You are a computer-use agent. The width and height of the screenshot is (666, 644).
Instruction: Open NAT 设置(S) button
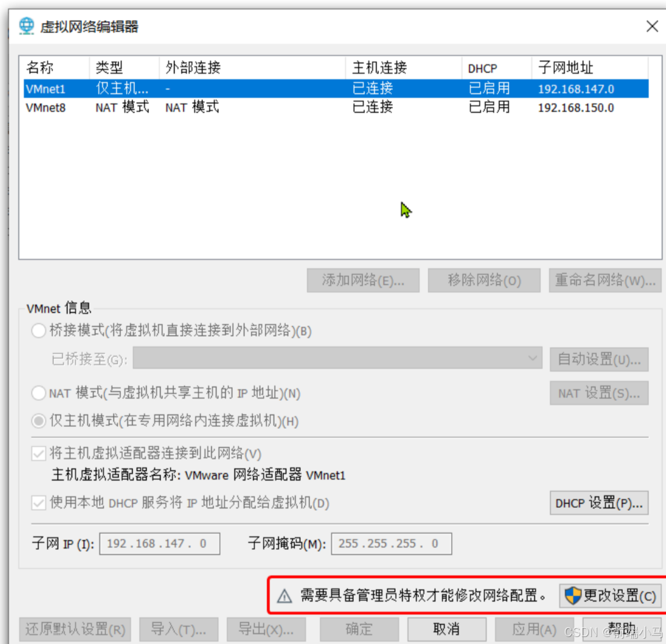[599, 393]
